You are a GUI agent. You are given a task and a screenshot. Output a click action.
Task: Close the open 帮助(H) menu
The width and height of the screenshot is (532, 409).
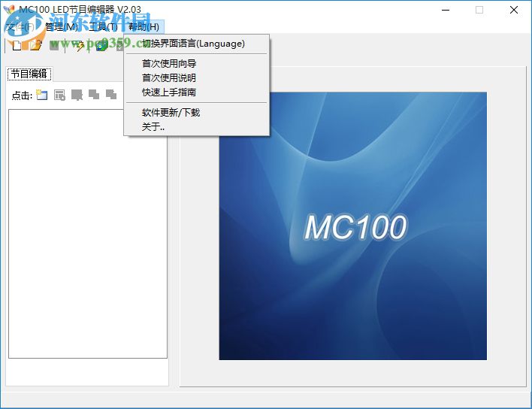pyautogui.click(x=144, y=27)
